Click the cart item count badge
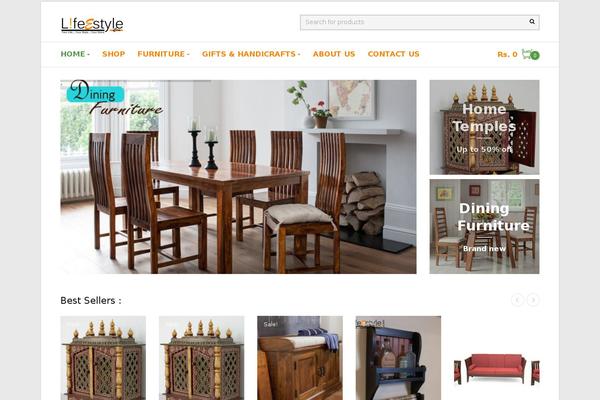 535,56
